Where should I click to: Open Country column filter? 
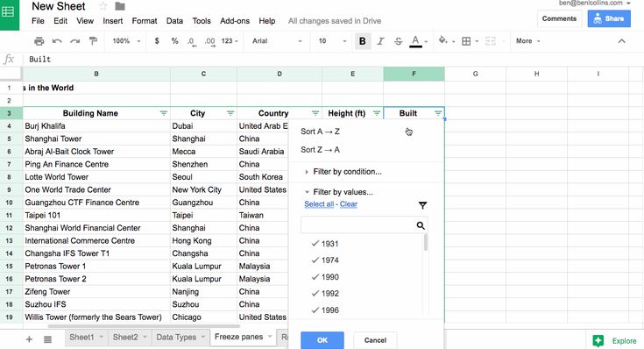(x=315, y=113)
